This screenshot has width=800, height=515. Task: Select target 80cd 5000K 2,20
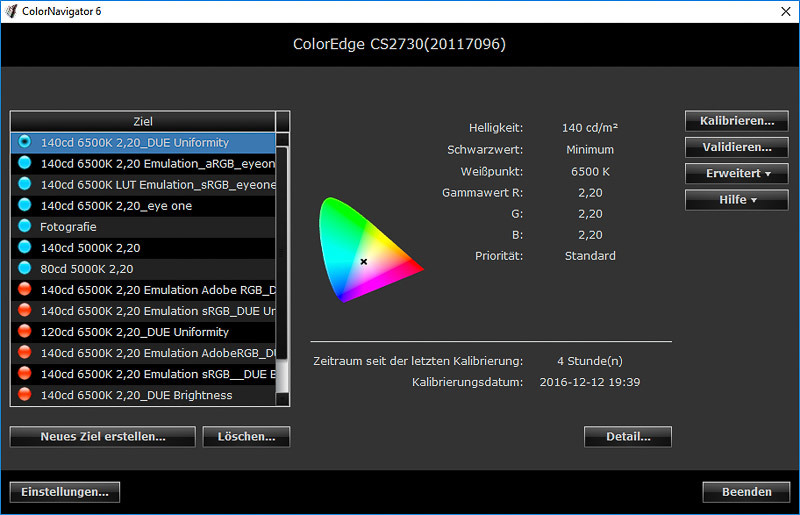(x=143, y=268)
